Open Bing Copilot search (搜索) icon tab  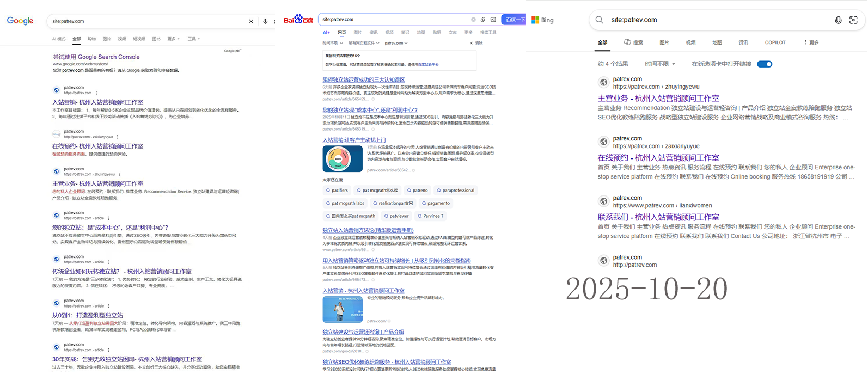[633, 42]
